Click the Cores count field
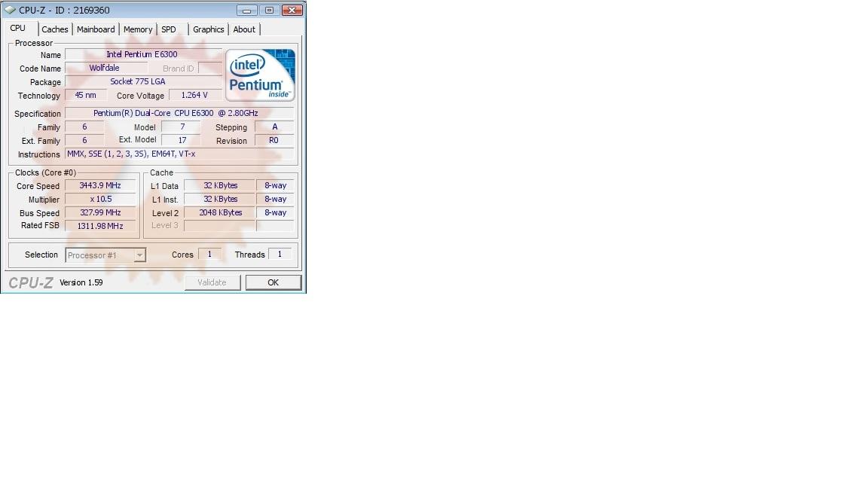This screenshot has height=488, width=868. click(x=209, y=254)
